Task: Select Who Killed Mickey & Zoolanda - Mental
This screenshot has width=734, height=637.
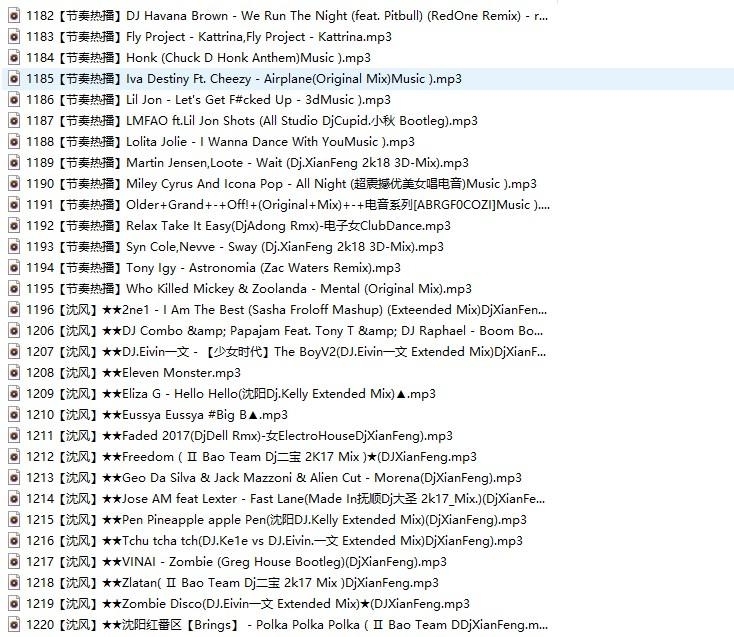Action: 249,289
